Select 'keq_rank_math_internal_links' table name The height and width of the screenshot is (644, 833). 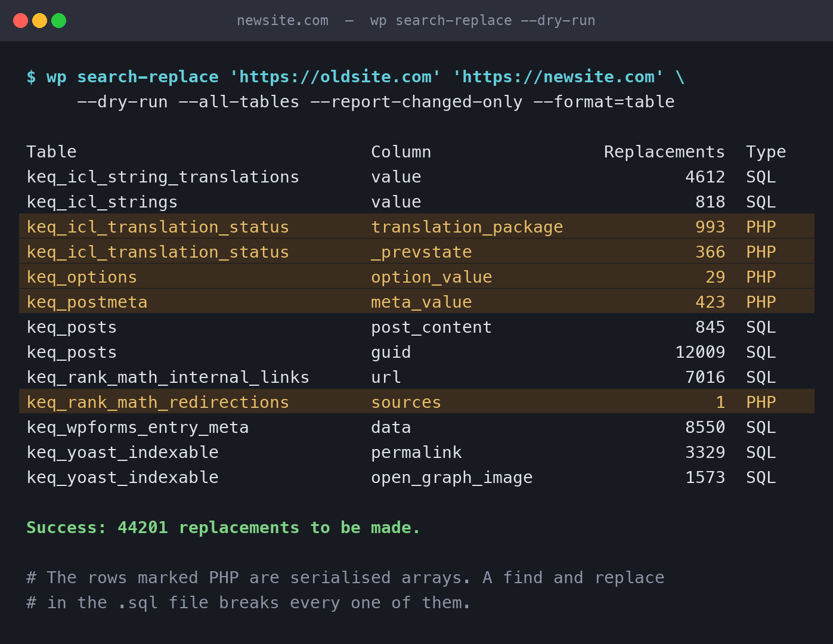pyautogui.click(x=168, y=377)
